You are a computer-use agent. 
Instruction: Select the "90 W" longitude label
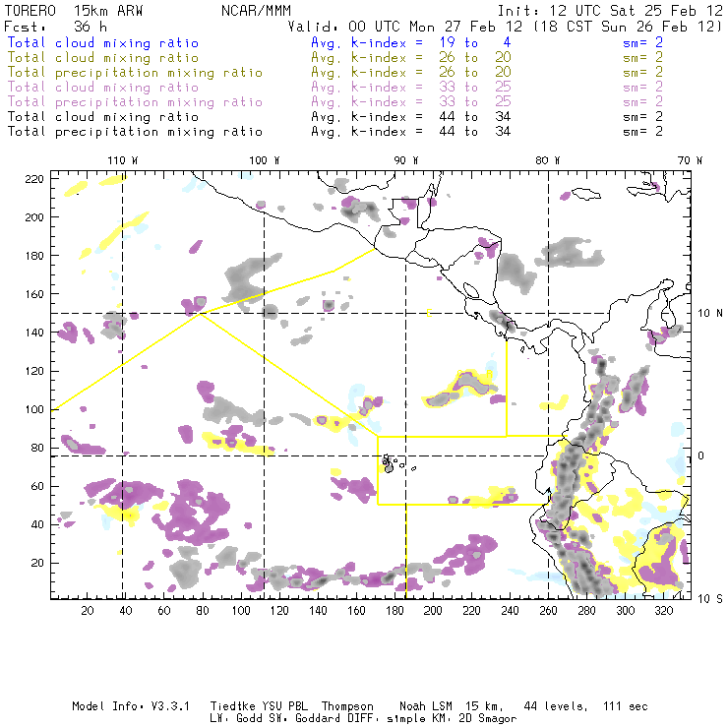[x=406, y=160]
